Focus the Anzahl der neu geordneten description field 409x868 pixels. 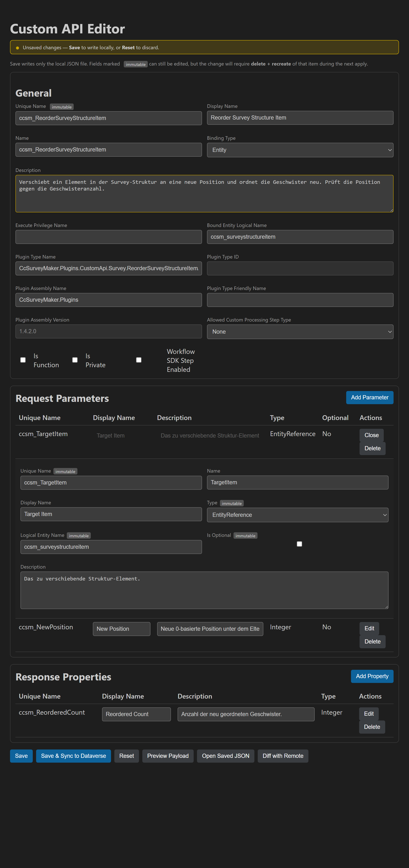coord(246,714)
